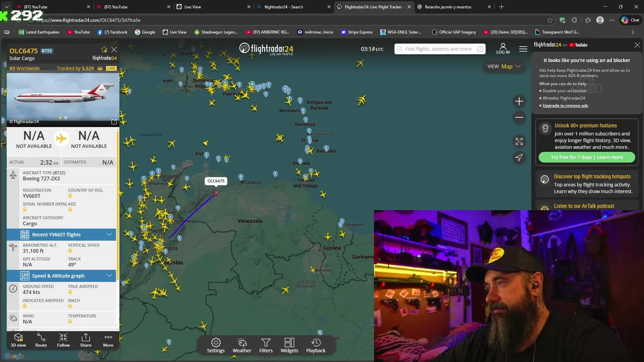Image resolution: width=644 pixels, height=362 pixels.
Task: Open ANBERNIC RG bookmark
Action: [267, 32]
